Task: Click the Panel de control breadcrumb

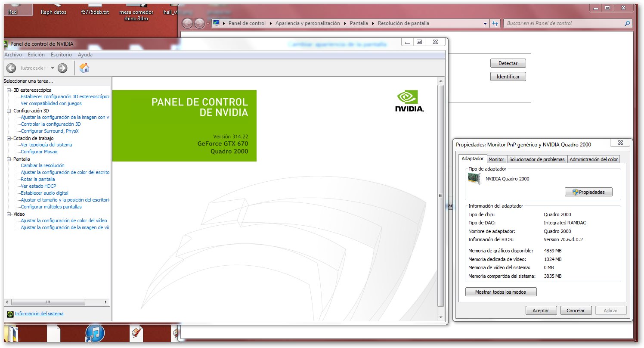Action: (x=247, y=23)
